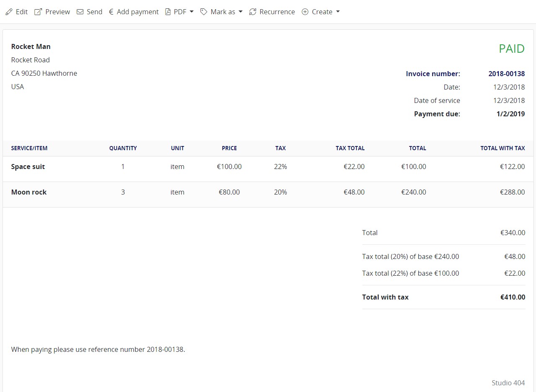Click the TAX TOTAL column header
This screenshot has height=392, width=536.
click(350, 148)
